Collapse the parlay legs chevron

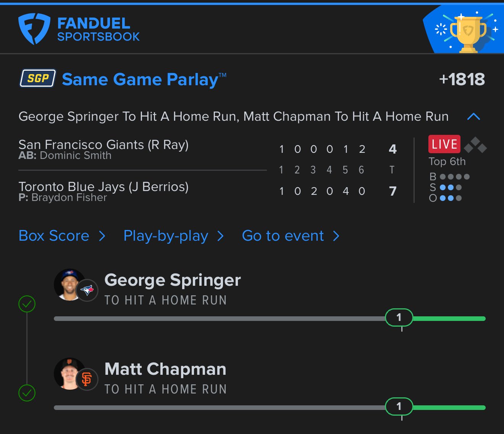(473, 117)
